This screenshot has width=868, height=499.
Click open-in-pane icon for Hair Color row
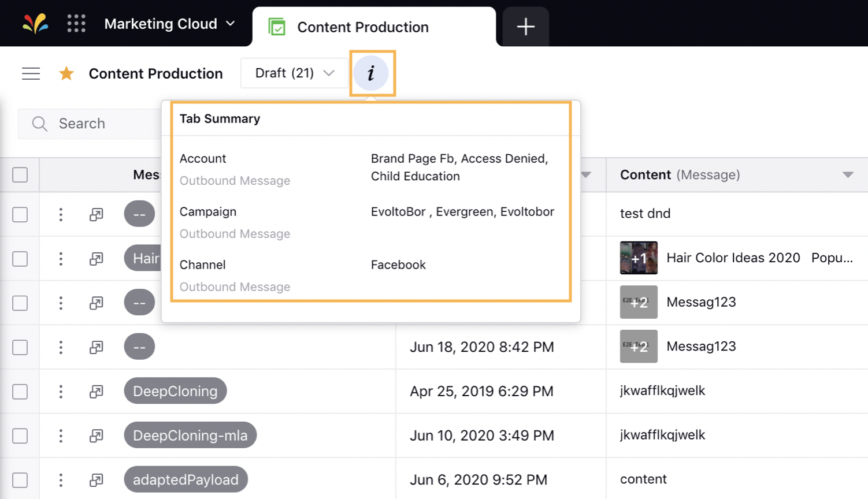coord(97,259)
